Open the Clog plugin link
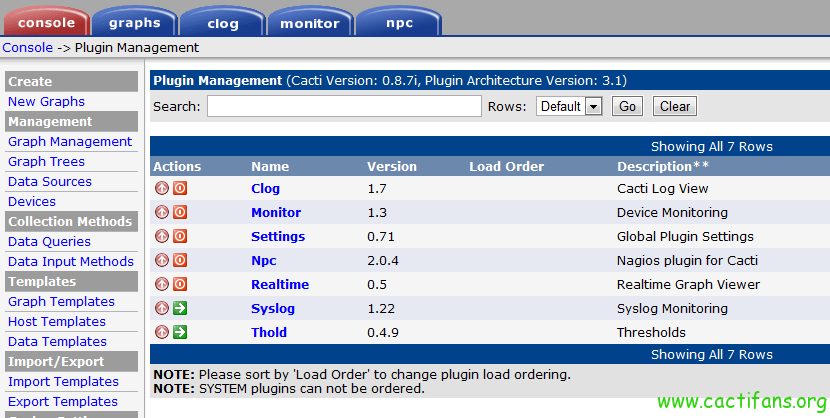 pos(265,188)
